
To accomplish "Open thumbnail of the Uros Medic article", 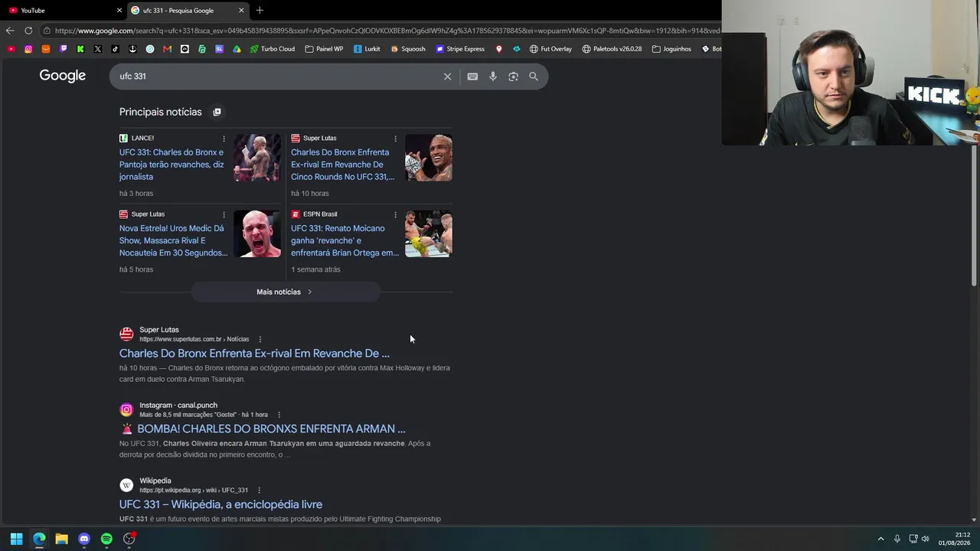I will [x=256, y=233].
